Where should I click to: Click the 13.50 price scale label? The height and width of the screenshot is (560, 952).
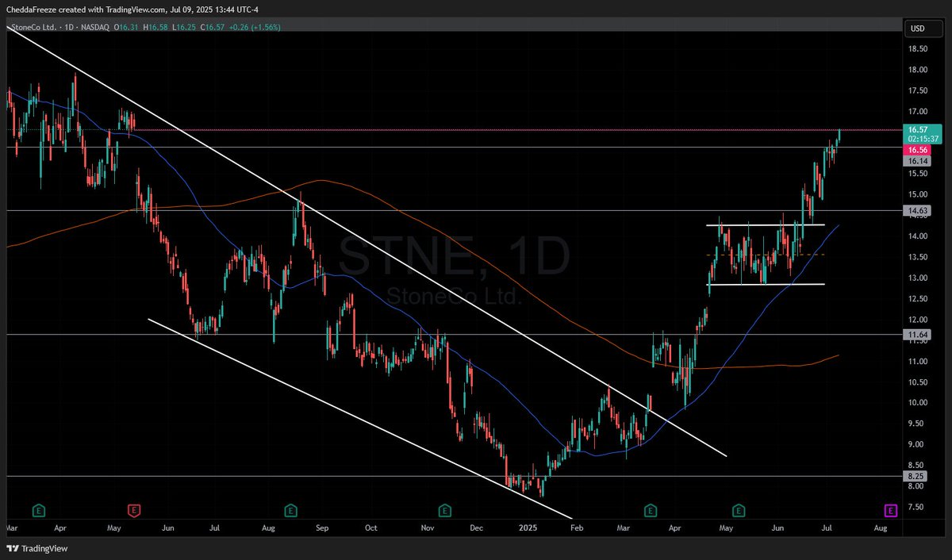(x=918, y=257)
